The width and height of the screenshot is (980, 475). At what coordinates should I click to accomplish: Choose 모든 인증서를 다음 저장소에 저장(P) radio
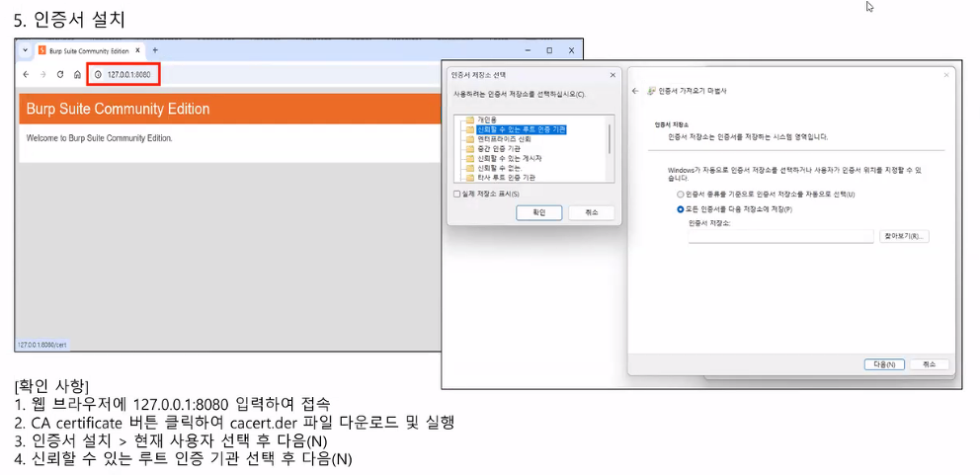(681, 209)
